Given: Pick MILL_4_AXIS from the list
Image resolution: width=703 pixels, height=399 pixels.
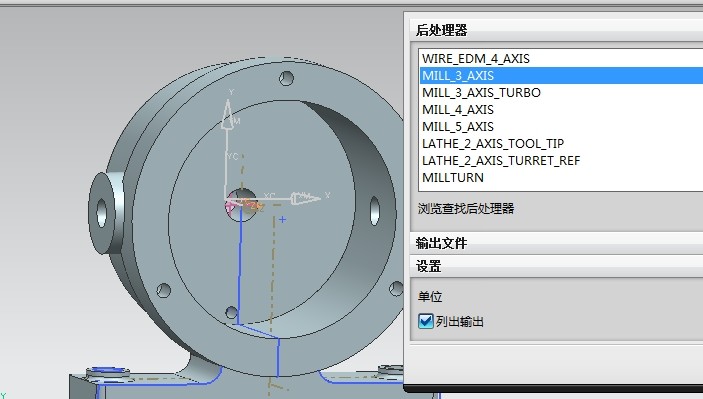Looking at the screenshot, I should pyautogui.click(x=561, y=109).
